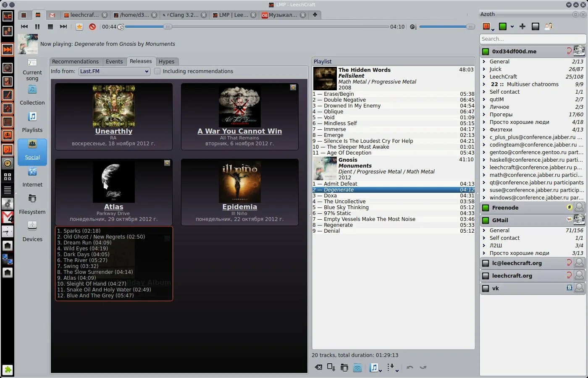588x378 pixels.
Task: Click the red ban-track icon
Action: click(x=92, y=27)
